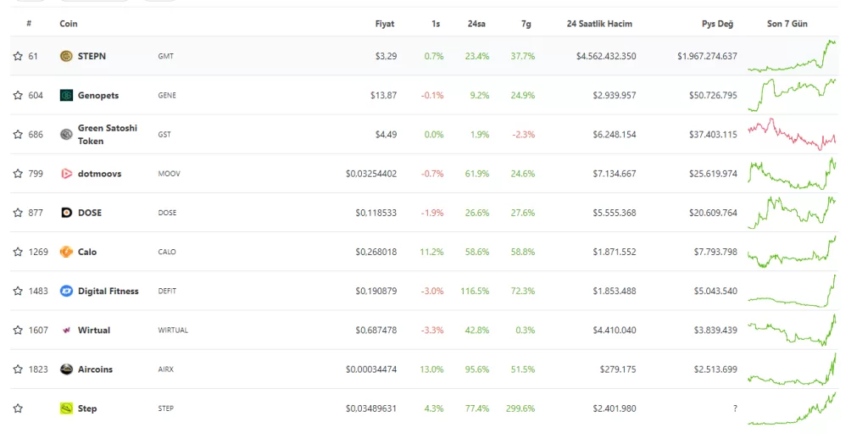The width and height of the screenshot is (868, 439).
Task: Toggle favorite star for STEPN
Action: (18, 56)
